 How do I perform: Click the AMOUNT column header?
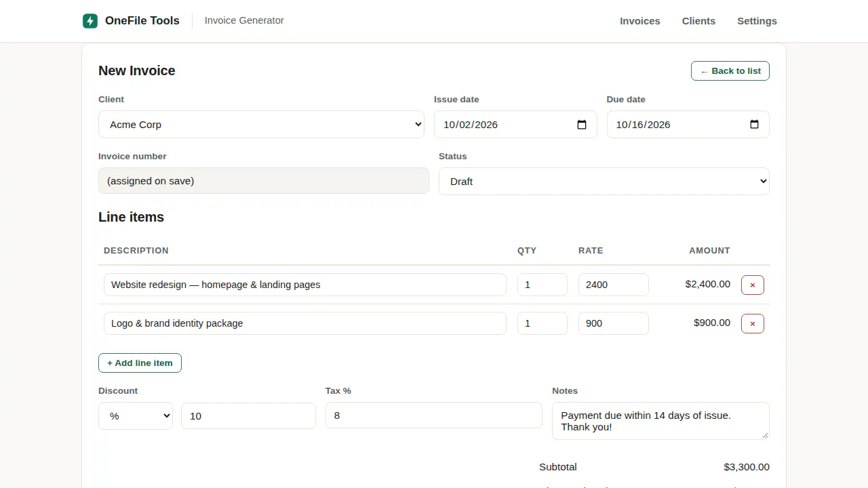(709, 251)
